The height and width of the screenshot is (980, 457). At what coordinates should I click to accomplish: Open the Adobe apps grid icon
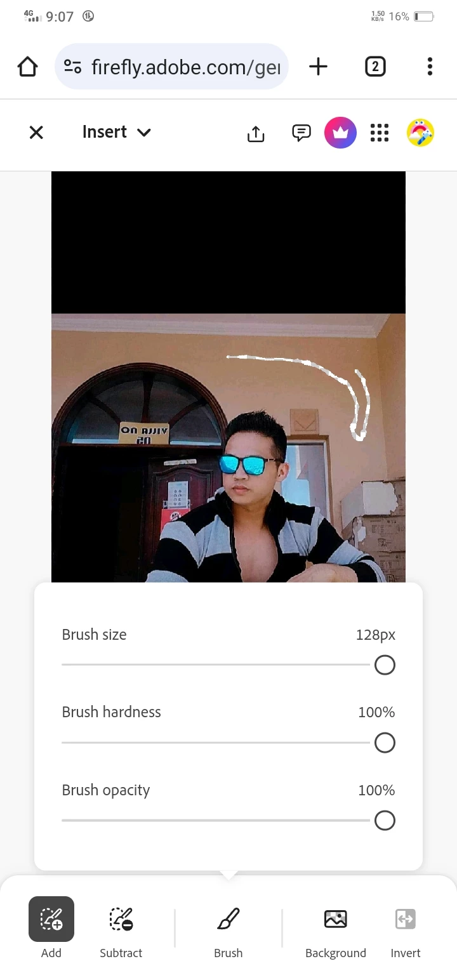click(380, 133)
